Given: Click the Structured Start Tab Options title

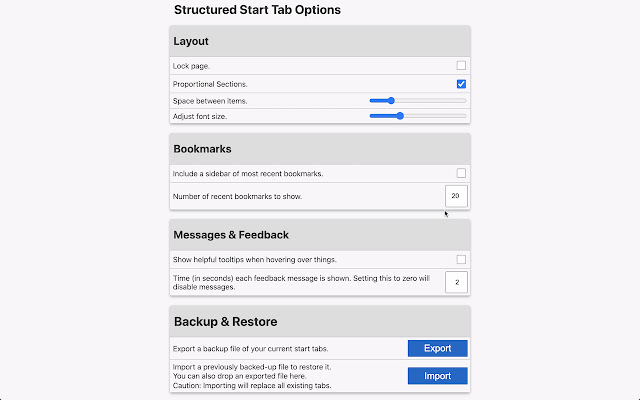Looking at the screenshot, I should 257,10.
